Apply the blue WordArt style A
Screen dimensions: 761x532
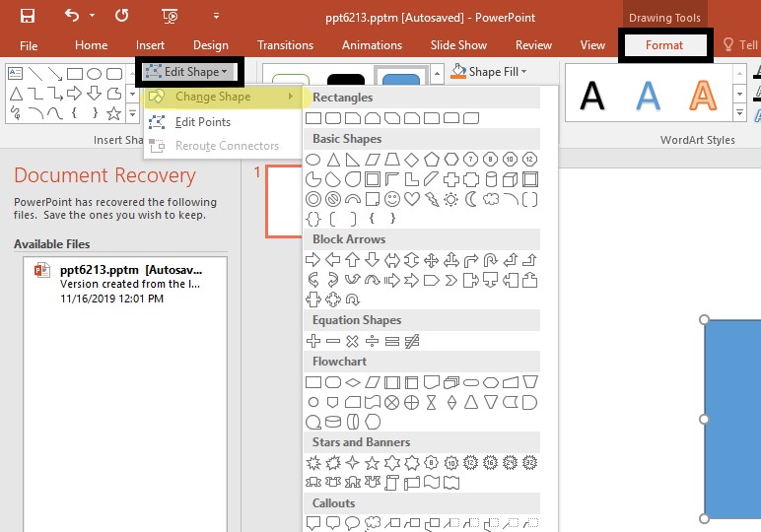(x=648, y=96)
